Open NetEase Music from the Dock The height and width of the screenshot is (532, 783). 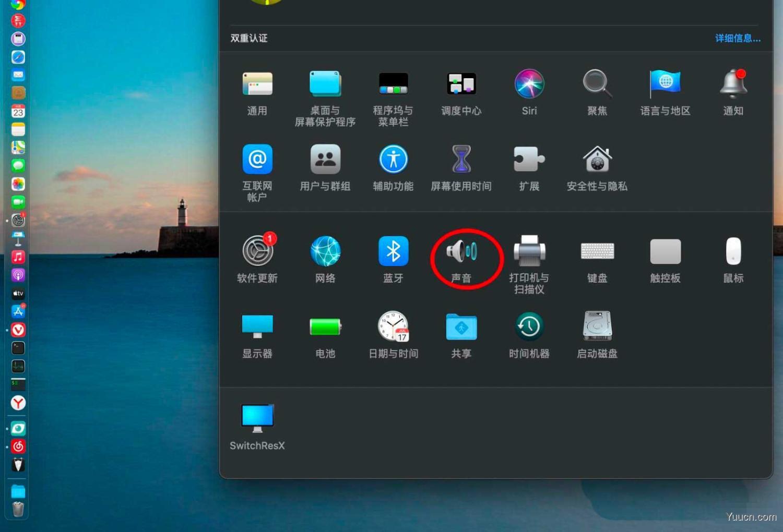(18, 446)
